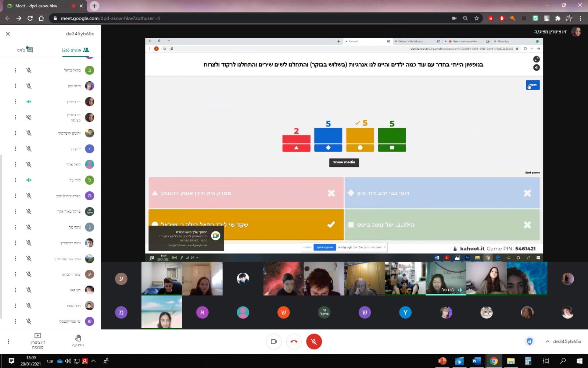Mute icon beside ניצה נגר
This screenshot has width=588, height=368.
[29, 227]
